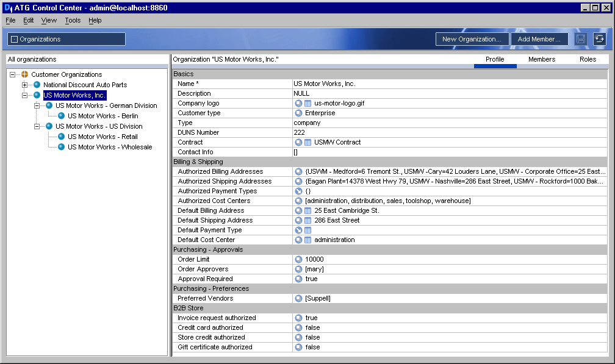615x364 pixels.
Task: Click inherited-value icon beside Customer type Enterprise
Action: click(298, 113)
